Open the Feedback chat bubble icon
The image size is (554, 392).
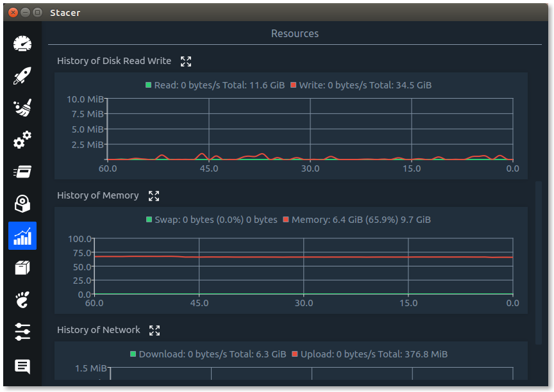pyautogui.click(x=22, y=366)
